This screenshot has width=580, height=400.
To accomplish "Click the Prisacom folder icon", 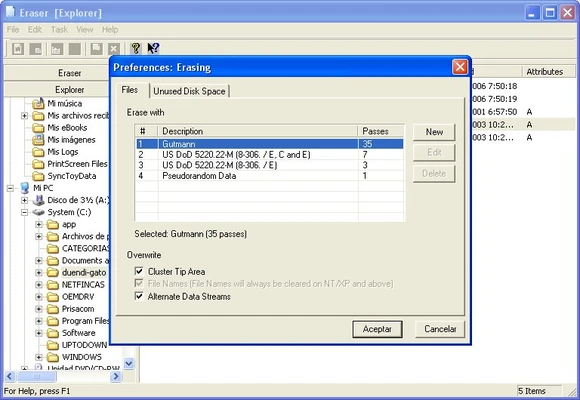I will (x=53, y=309).
